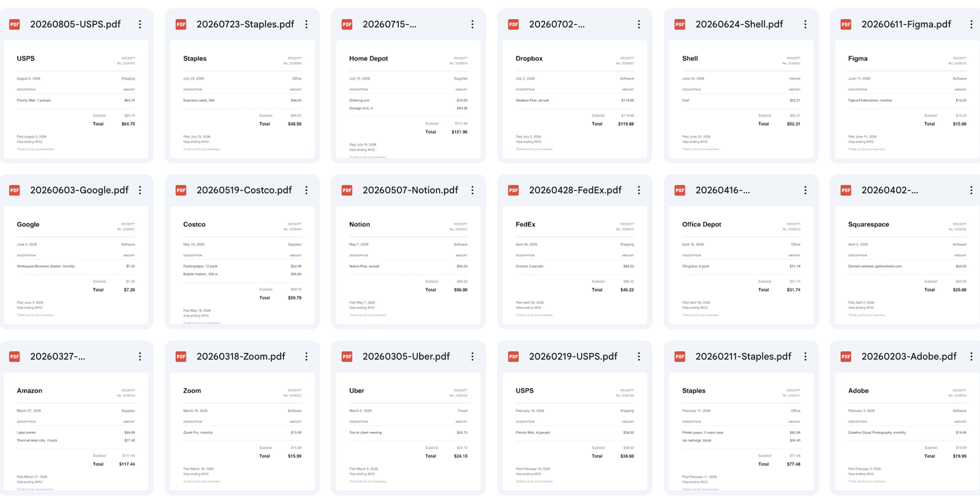Show more actions for 20260318-Zoom.pdf
Image resolution: width=980 pixels, height=501 pixels.
pos(306,356)
